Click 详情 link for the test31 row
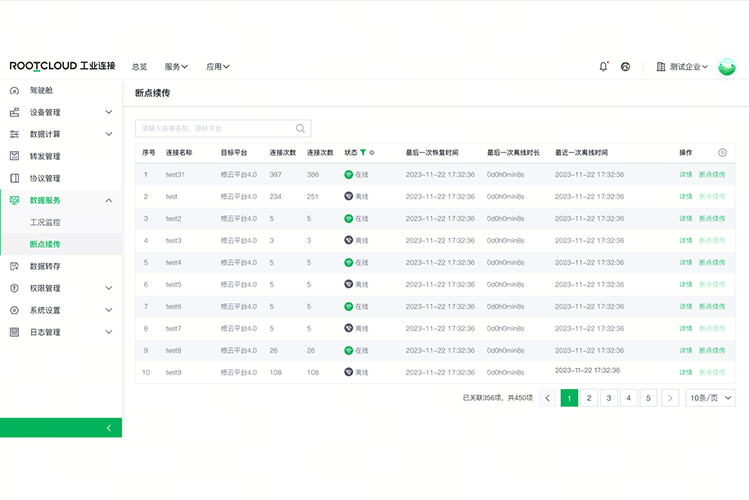The width and height of the screenshot is (749, 500). click(x=686, y=175)
